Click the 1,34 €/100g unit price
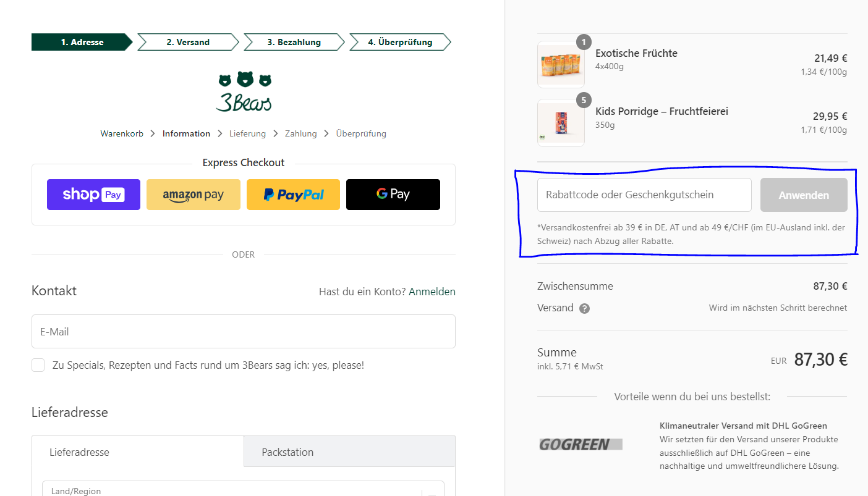 click(x=823, y=72)
